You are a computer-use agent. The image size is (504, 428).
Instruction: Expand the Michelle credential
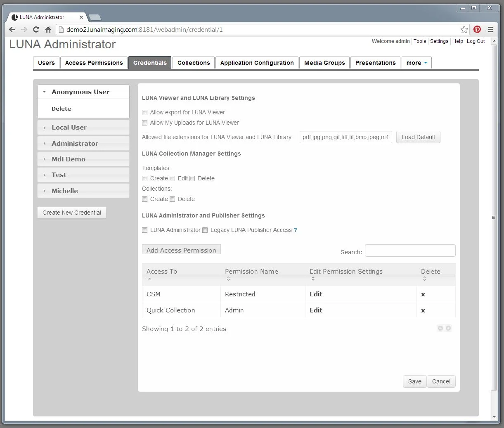tap(83, 191)
